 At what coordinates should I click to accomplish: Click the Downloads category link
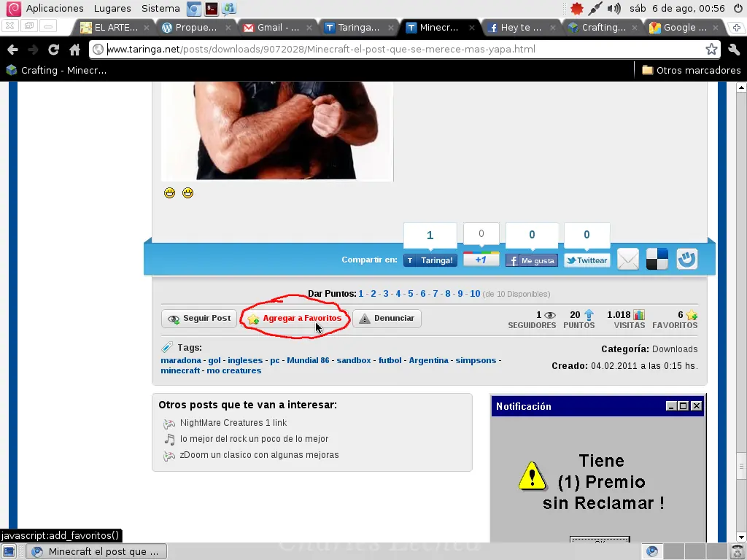click(675, 349)
